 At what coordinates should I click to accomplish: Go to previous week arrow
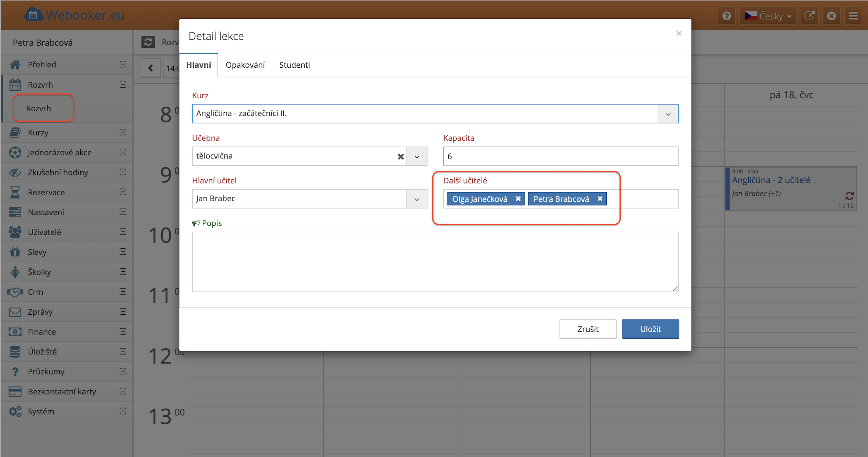[150, 68]
